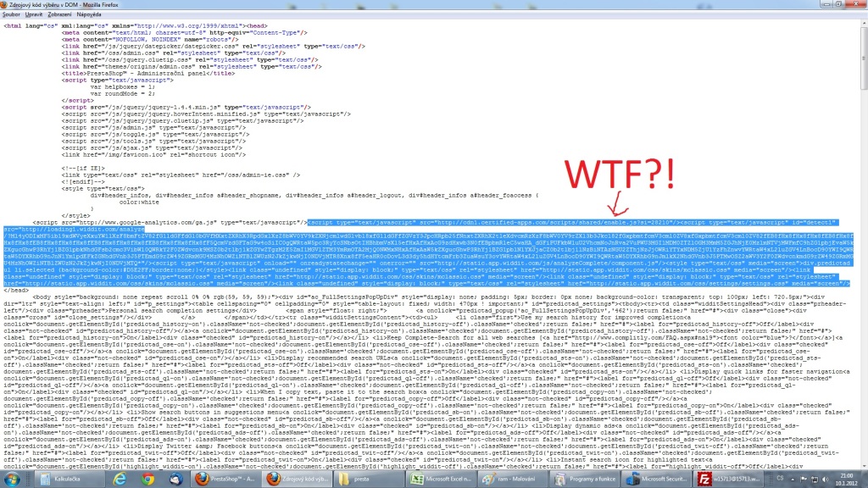The width and height of the screenshot is (868, 488).
Task: Open Thunderbird from the taskbar
Action: point(176,480)
